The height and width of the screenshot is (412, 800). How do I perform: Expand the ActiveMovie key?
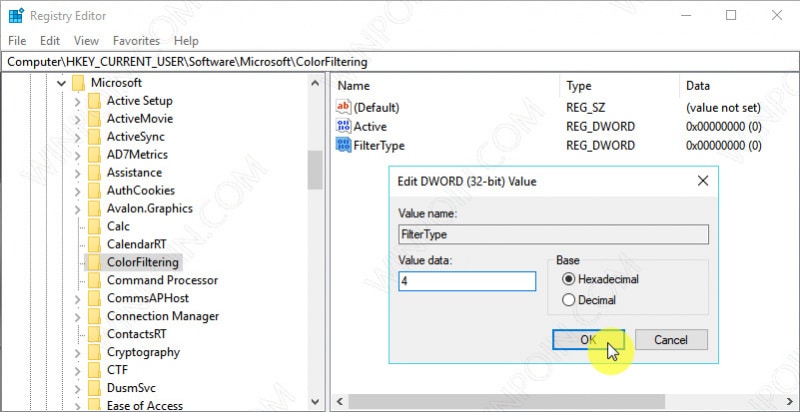pyautogui.click(x=78, y=119)
